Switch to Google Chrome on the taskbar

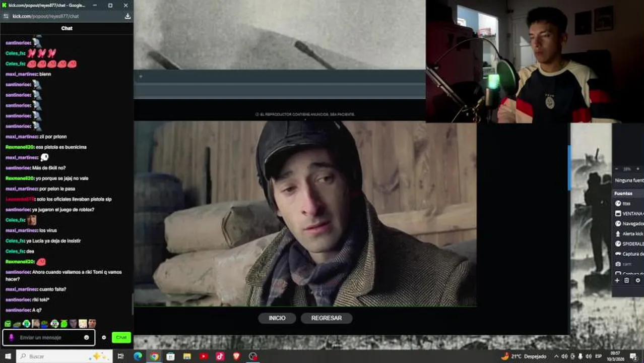154,356
